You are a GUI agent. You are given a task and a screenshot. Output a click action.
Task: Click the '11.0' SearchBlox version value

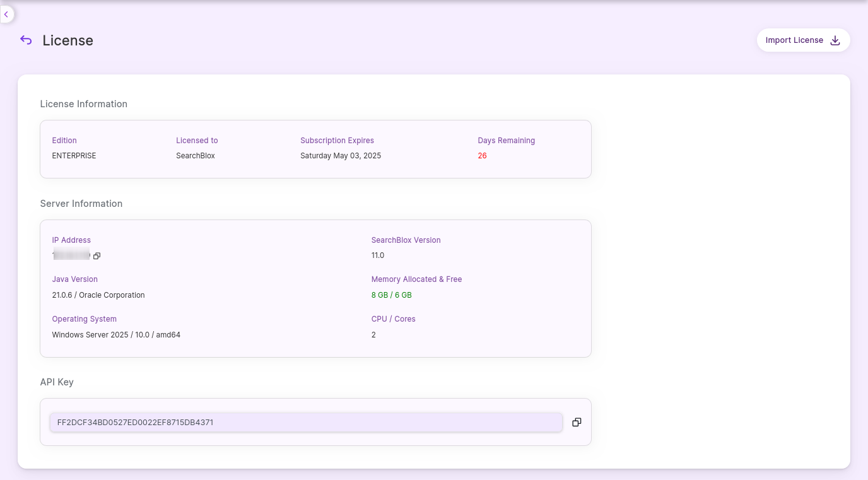coord(378,255)
